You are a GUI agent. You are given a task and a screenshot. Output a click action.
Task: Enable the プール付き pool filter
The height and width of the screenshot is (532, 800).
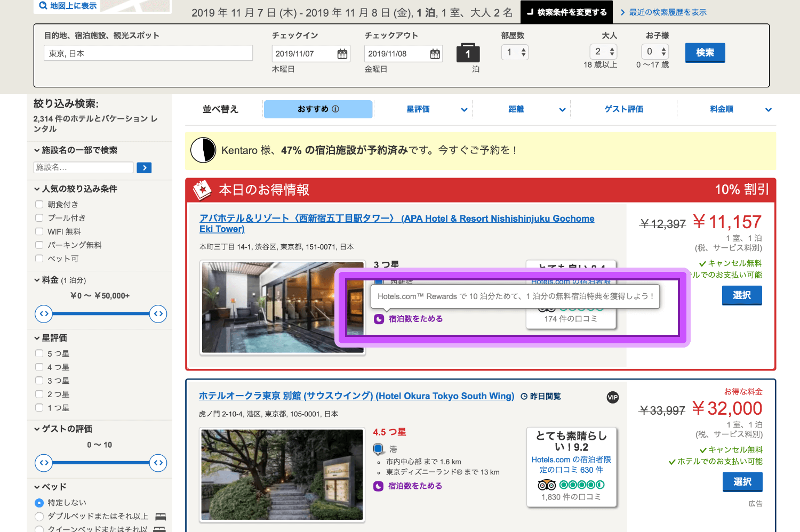point(39,217)
